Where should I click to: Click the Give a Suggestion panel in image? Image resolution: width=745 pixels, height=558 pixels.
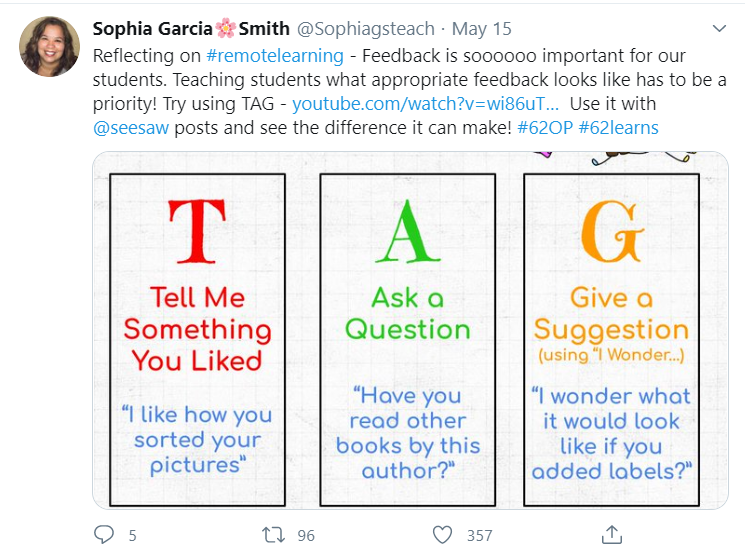611,340
